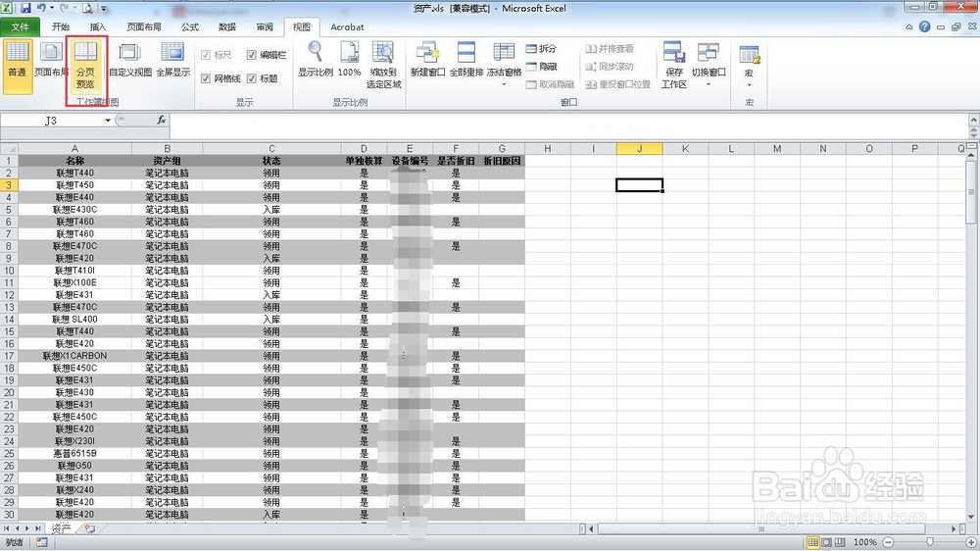Select Page Layout view icon in status bar
Image resolution: width=980 pixels, height=551 pixels.
(x=827, y=542)
